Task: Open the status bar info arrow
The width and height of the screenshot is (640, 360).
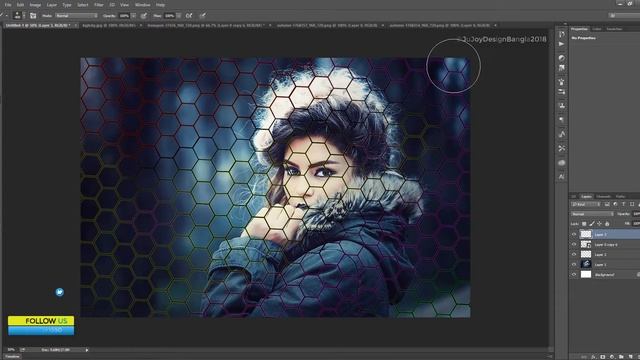Action: (x=87, y=350)
